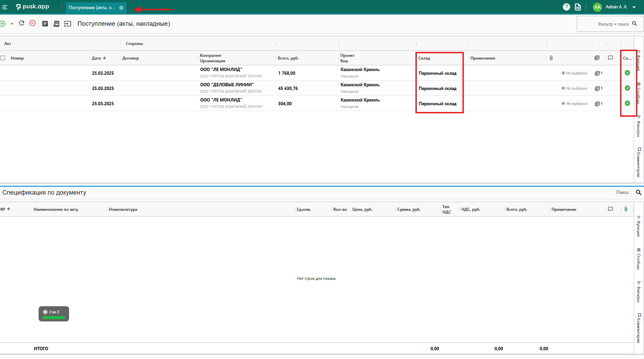Sort by the Дата column header
Screen dimensions: 644x359
[x=96, y=58]
